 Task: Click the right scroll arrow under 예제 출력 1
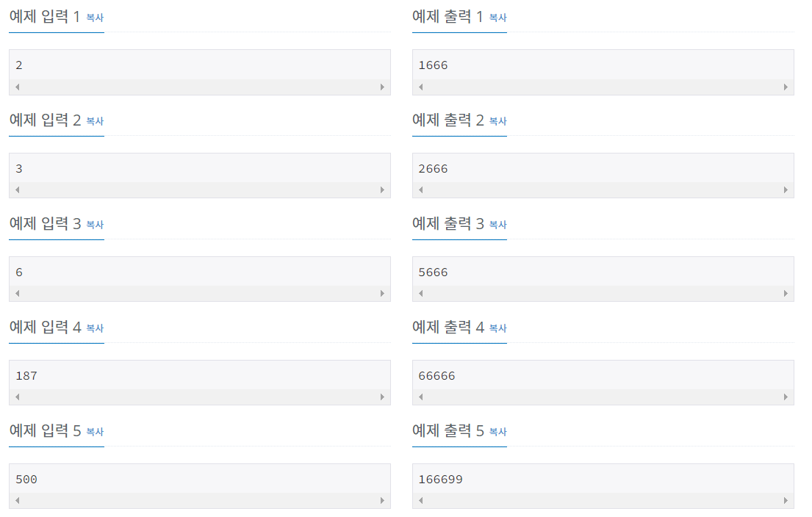pos(786,87)
